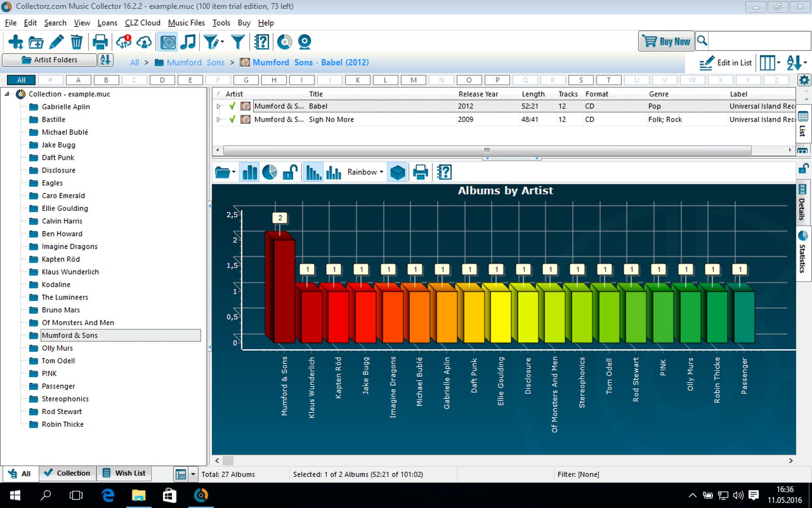Viewport: 812px width, 508px height.
Task: Click the unlock icon in the statistics toolbar
Action: coord(290,172)
